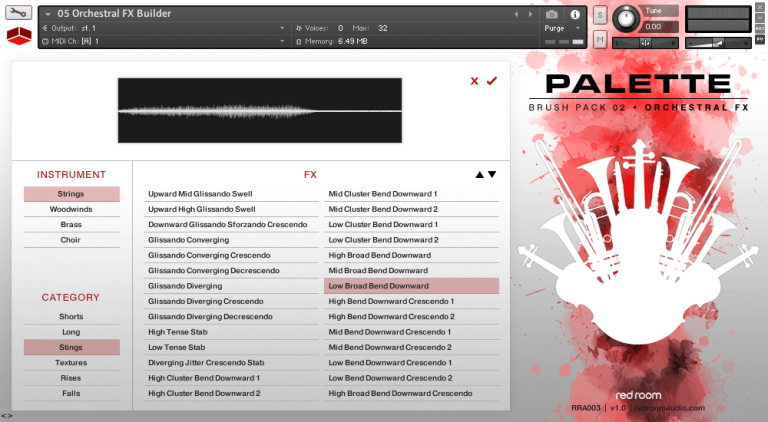The height and width of the screenshot is (422, 768).
Task: Click the Max voices 32 field
Action: [x=383, y=28]
